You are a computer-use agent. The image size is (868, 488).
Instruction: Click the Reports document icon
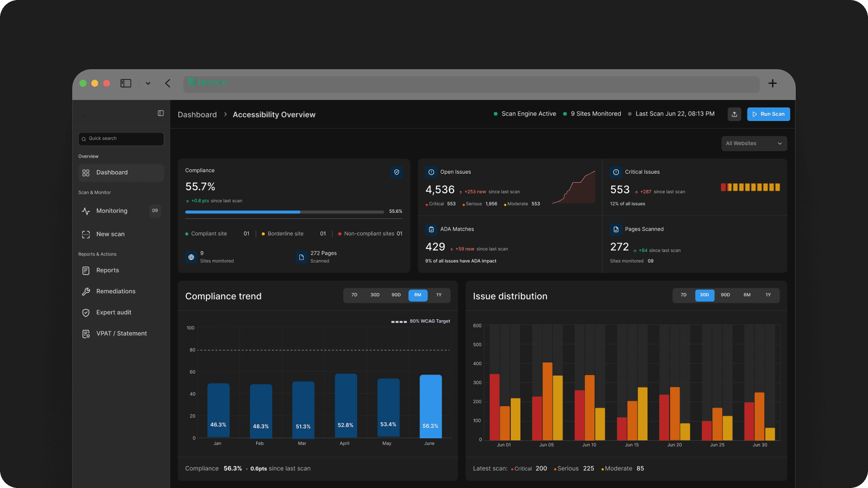(86, 271)
